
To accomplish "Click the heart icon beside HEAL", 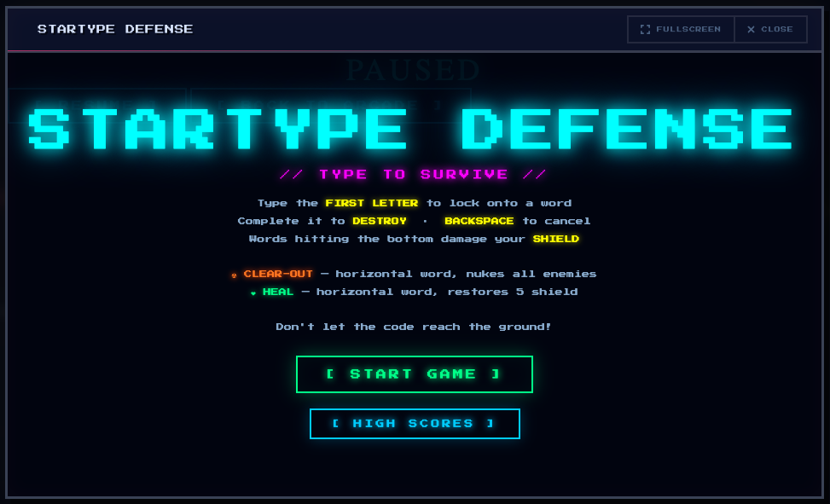I will [x=253, y=293].
